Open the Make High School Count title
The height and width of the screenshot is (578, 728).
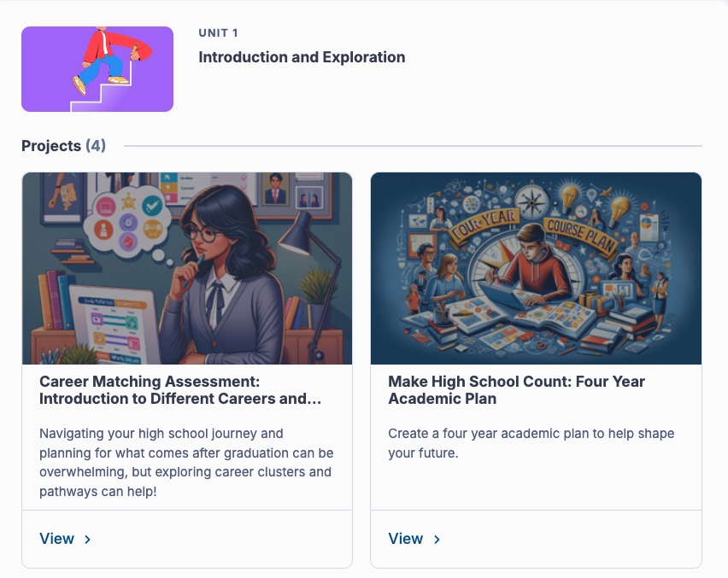tap(516, 390)
